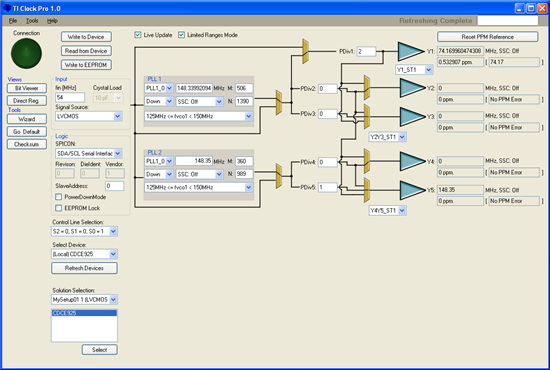
Task: Click the Go Default button
Action: click(27, 132)
